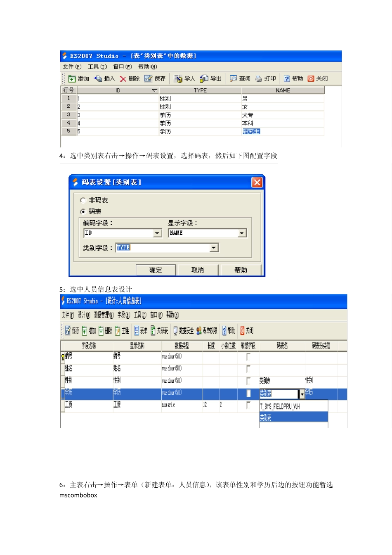The image size is (392, 555).
Task: Click the NAME column header
Action: pos(283,90)
